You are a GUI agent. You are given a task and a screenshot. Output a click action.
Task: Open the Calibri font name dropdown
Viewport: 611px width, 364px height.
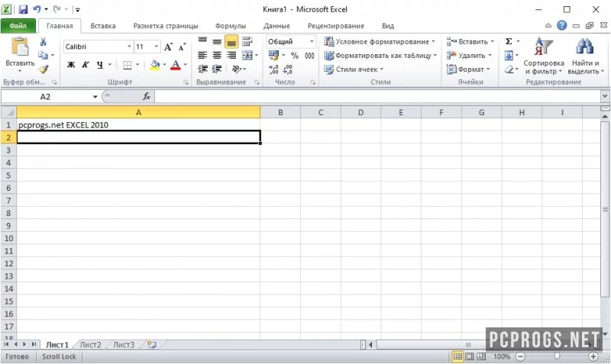pyautogui.click(x=129, y=47)
